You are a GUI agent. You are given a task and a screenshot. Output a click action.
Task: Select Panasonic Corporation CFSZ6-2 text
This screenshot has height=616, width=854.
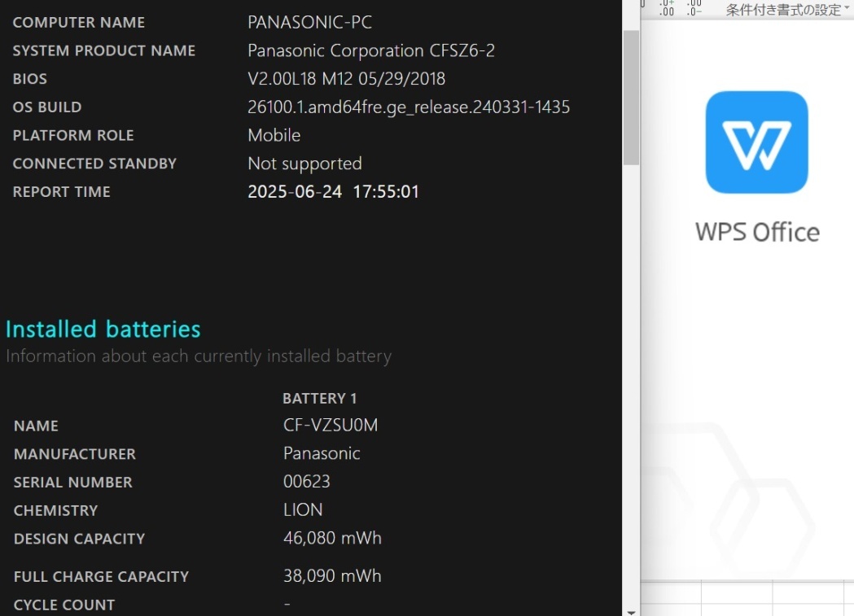click(371, 50)
